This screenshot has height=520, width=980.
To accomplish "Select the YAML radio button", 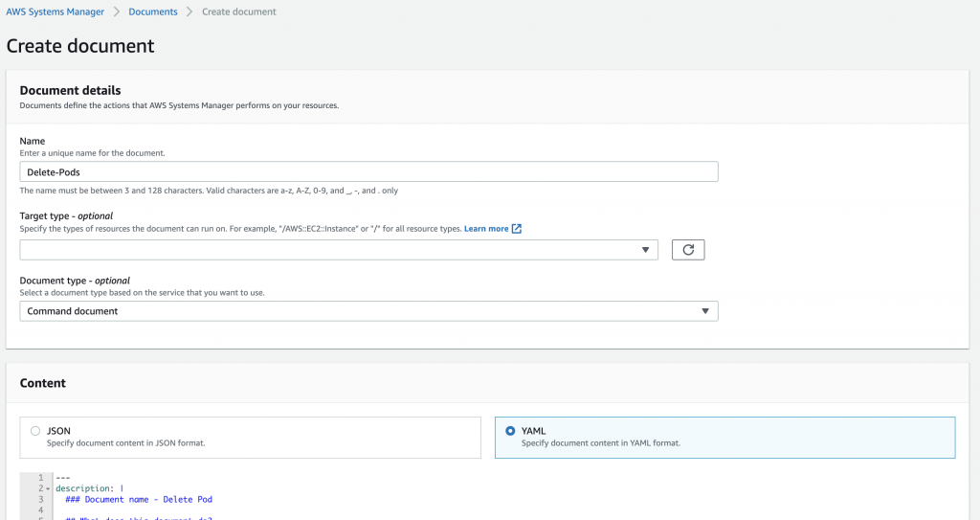I will pyautogui.click(x=510, y=431).
